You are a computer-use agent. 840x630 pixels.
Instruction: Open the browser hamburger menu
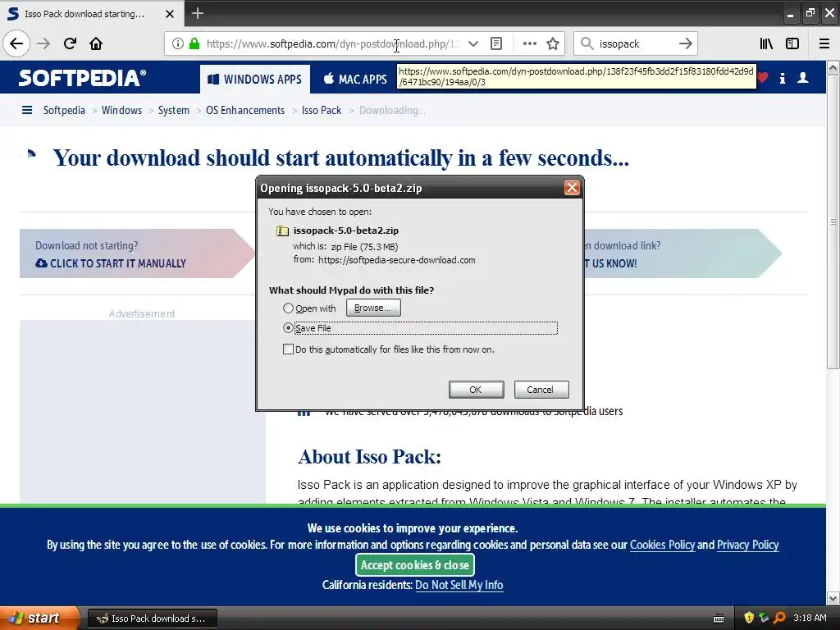point(824,43)
